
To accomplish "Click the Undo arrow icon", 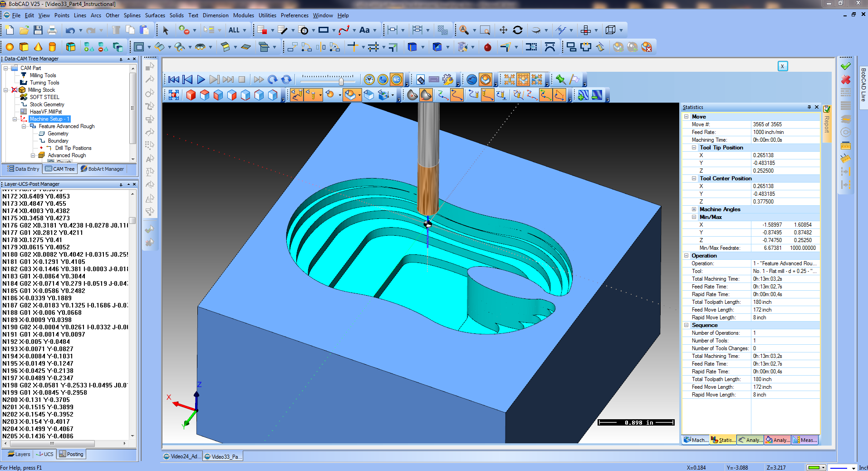I will tap(70, 30).
